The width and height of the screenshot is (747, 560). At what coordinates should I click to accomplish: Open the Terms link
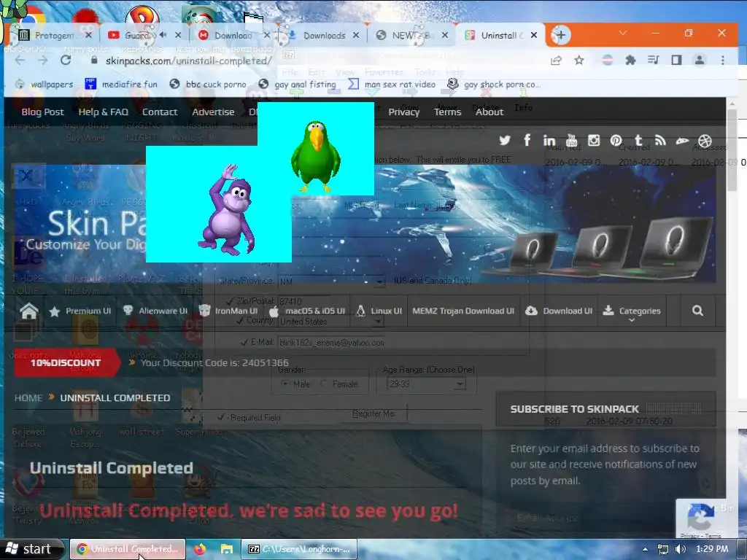pyautogui.click(x=447, y=112)
